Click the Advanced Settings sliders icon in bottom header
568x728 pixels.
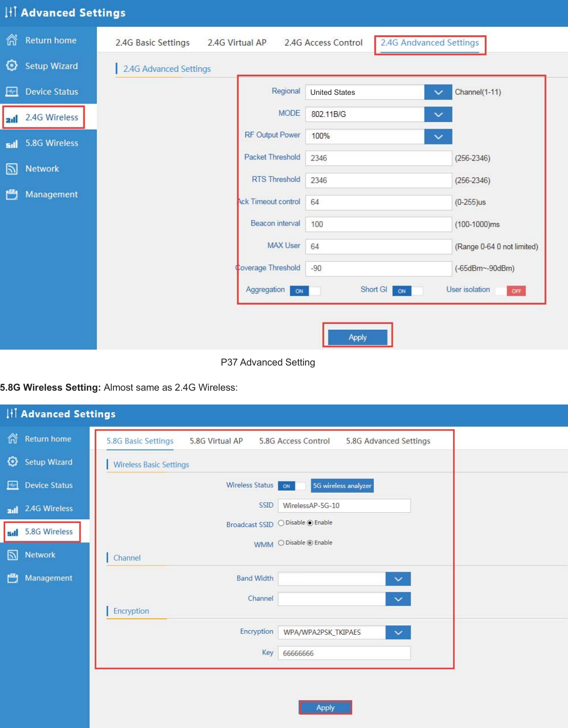pyautogui.click(x=12, y=413)
